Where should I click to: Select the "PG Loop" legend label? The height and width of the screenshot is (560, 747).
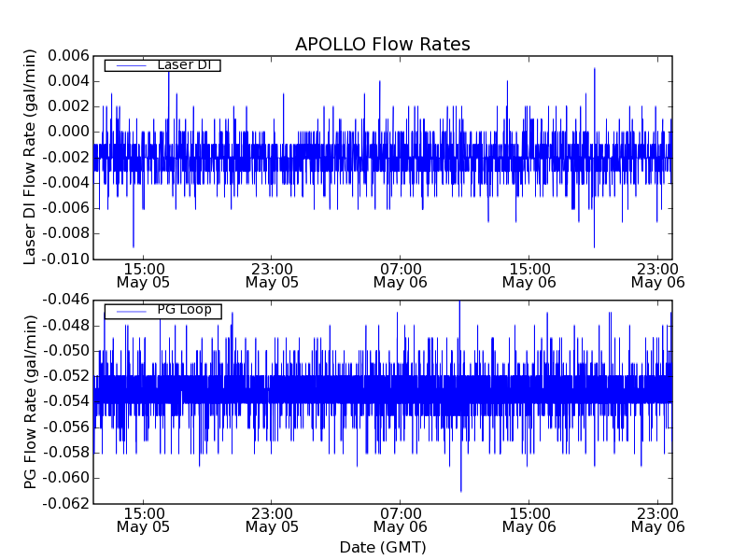[184, 310]
